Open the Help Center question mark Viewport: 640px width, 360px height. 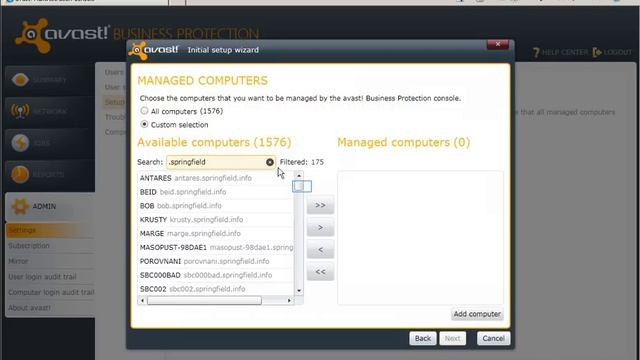click(536, 52)
